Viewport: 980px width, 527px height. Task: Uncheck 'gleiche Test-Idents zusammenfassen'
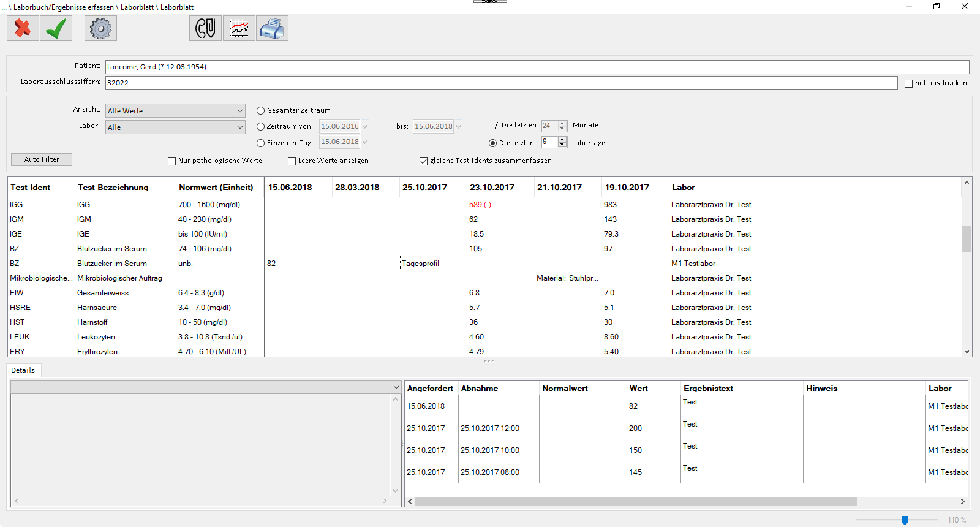423,161
